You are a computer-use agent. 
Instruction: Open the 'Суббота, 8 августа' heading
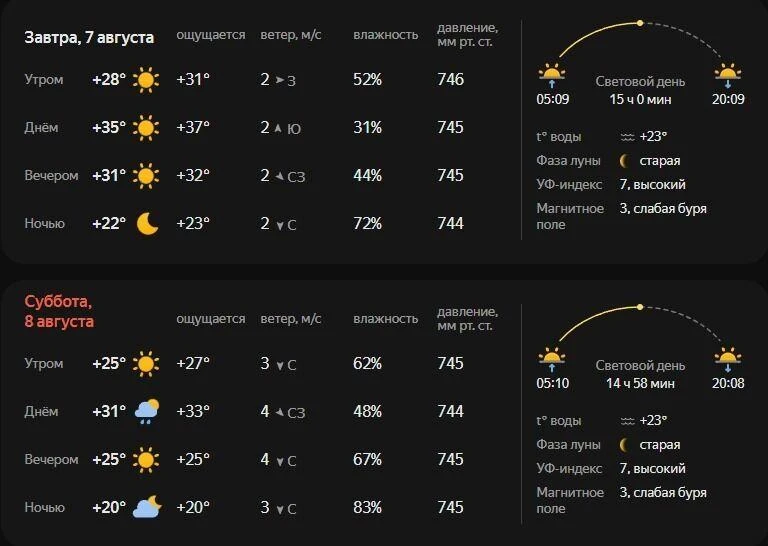click(x=59, y=311)
